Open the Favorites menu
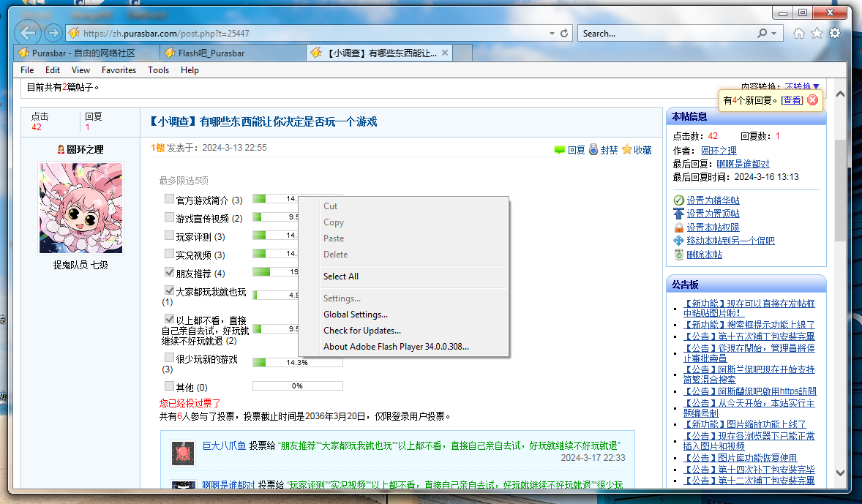Image resolution: width=862 pixels, height=504 pixels. coord(119,69)
